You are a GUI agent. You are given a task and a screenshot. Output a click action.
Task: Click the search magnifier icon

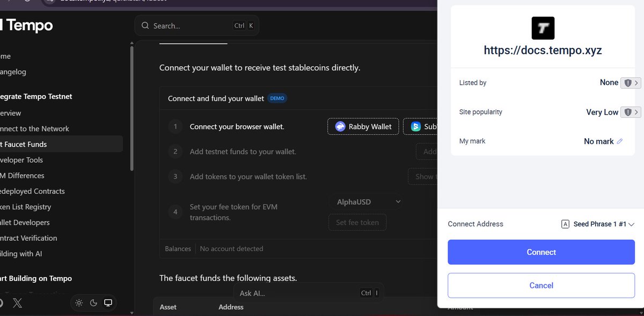[145, 26]
